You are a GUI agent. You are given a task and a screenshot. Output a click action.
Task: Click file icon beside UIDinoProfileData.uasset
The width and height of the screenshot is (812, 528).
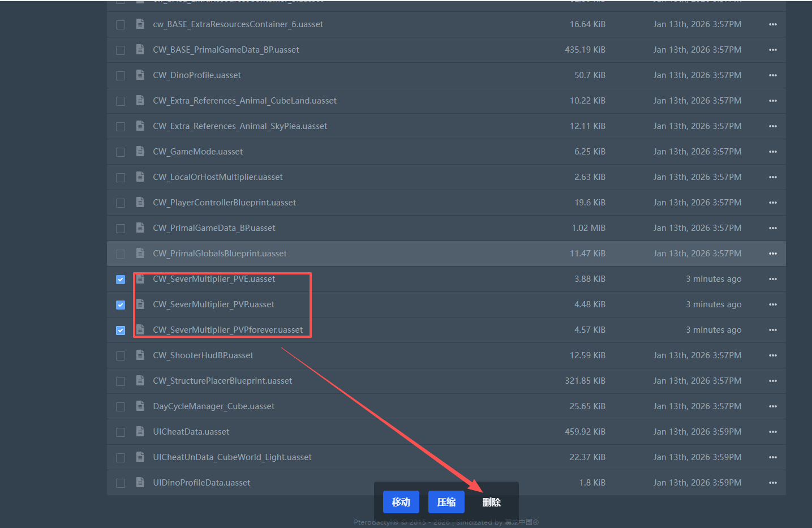140,482
